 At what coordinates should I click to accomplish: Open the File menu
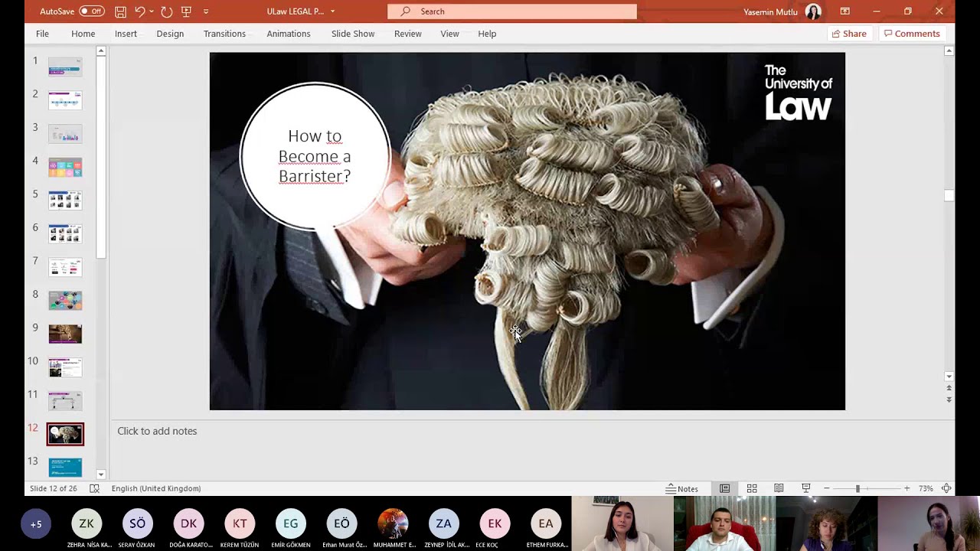[42, 34]
